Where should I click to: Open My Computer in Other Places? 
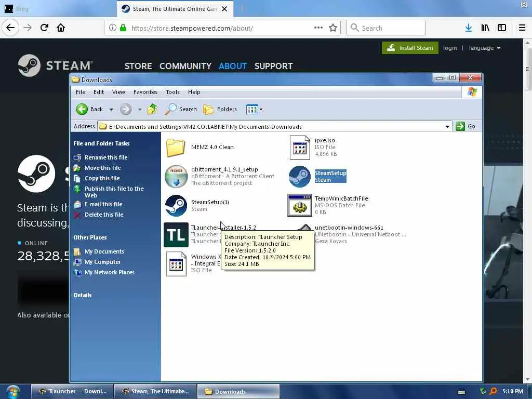click(x=102, y=262)
